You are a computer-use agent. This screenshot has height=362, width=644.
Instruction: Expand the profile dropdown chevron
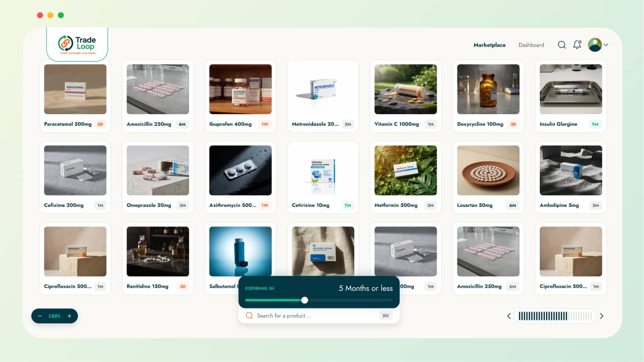pos(606,45)
